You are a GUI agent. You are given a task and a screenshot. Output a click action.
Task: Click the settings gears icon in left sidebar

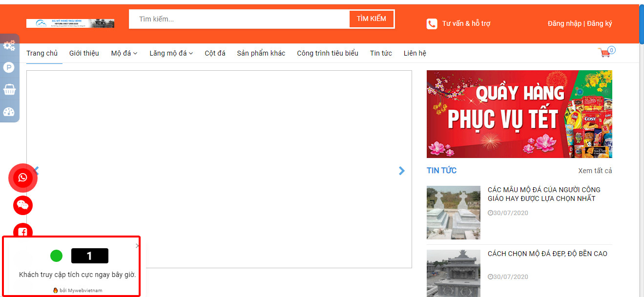coord(9,46)
